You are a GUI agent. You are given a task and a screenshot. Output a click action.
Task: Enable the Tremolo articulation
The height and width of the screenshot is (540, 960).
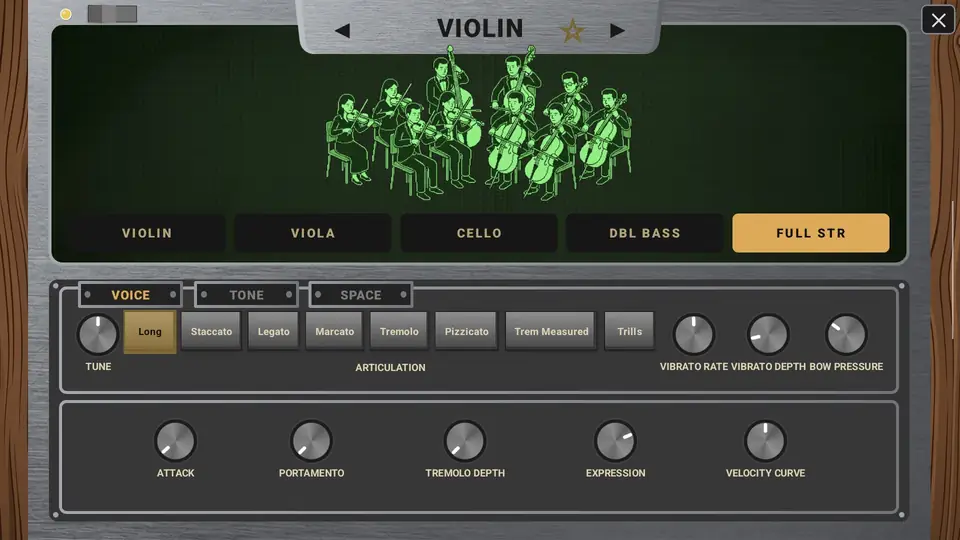[x=399, y=331]
